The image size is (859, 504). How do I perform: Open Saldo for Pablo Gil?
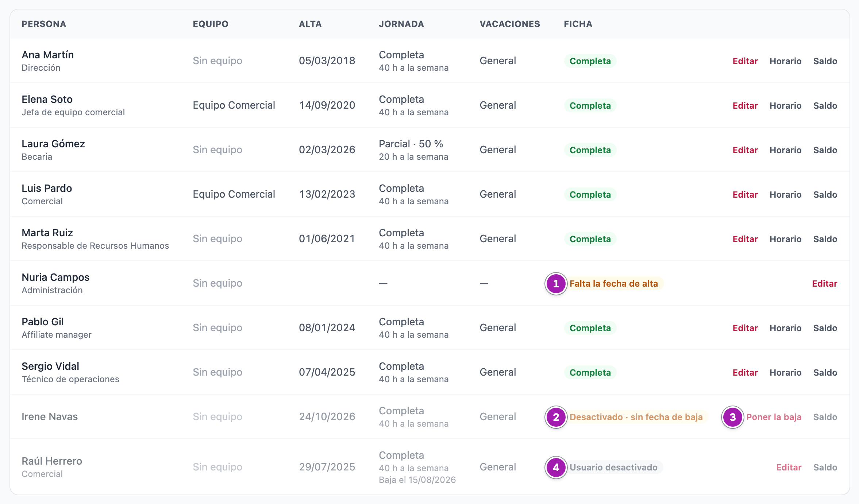pyautogui.click(x=825, y=328)
